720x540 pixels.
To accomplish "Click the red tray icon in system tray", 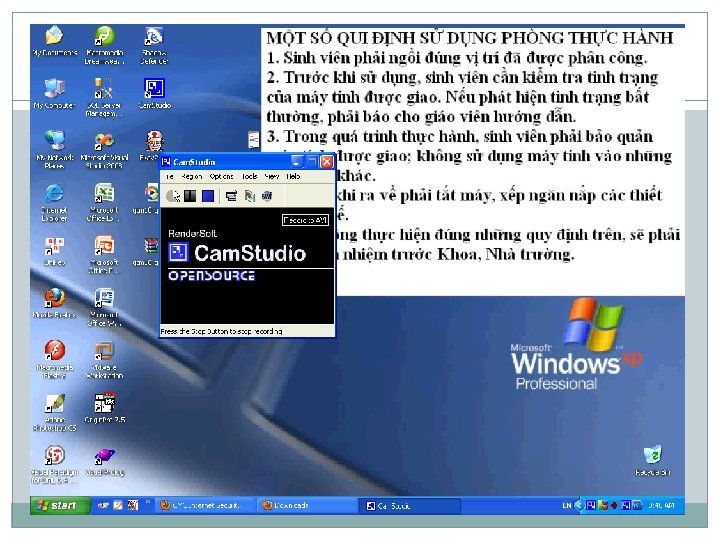I will click(614, 506).
